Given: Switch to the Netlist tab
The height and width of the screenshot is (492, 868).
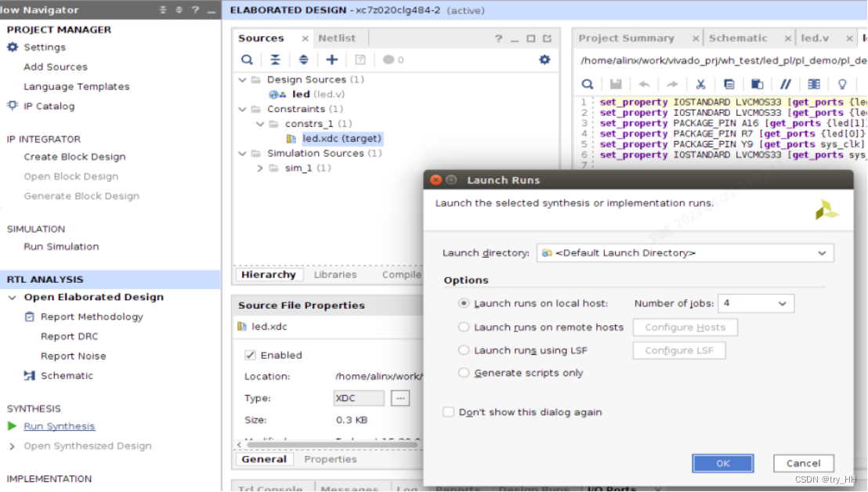Looking at the screenshot, I should pos(337,38).
